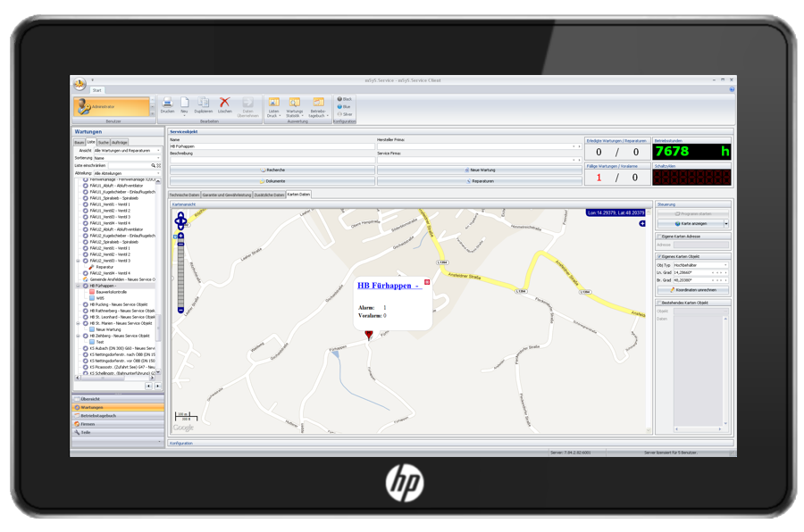Click the Koordinaten umrechnen button
Viewport: 804px width, 532px height.
point(692,290)
